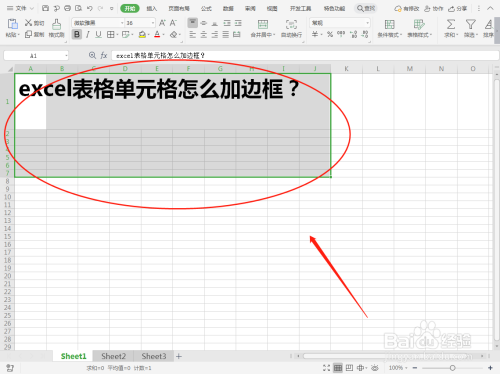Collapse the ribbon with chevron
The image size is (500, 374).
pos(490,8)
